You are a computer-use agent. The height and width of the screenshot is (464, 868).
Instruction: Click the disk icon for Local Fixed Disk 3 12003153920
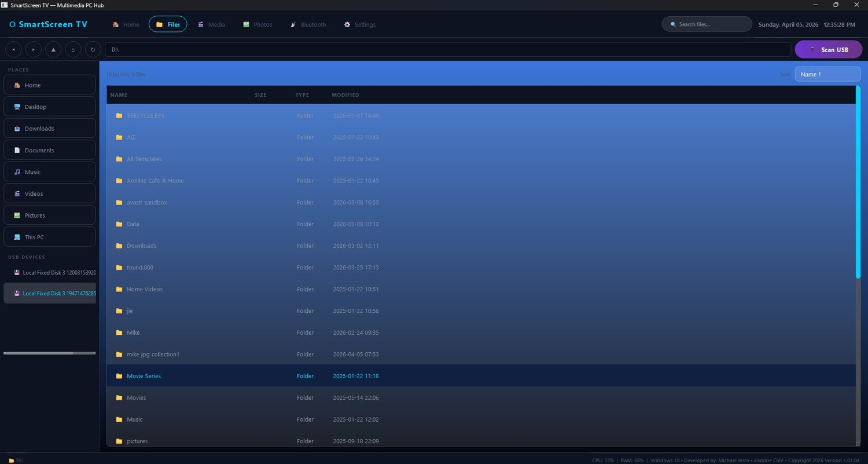[x=17, y=272]
